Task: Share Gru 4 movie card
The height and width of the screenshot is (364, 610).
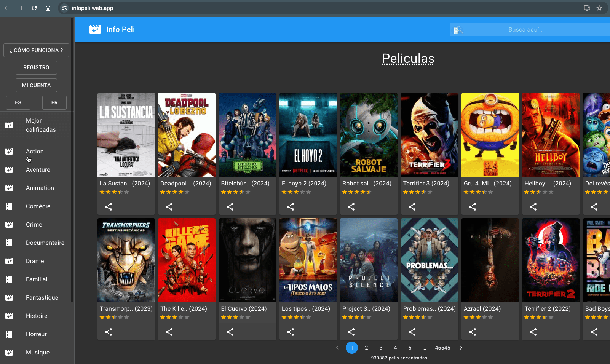Action: tap(473, 207)
